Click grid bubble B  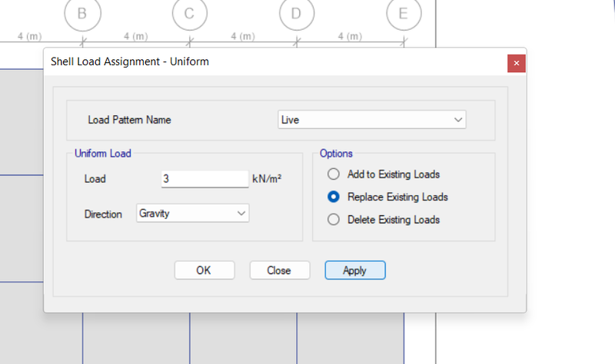pos(82,14)
